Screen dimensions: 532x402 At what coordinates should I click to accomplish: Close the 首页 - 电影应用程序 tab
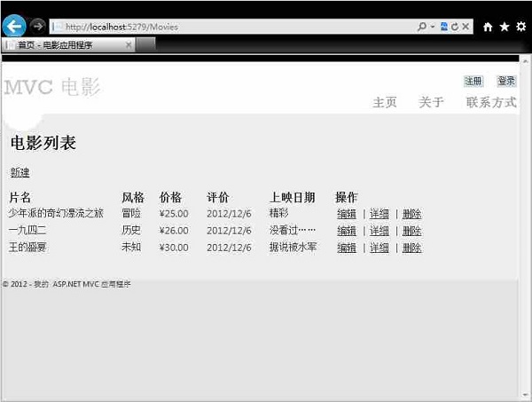click(129, 45)
